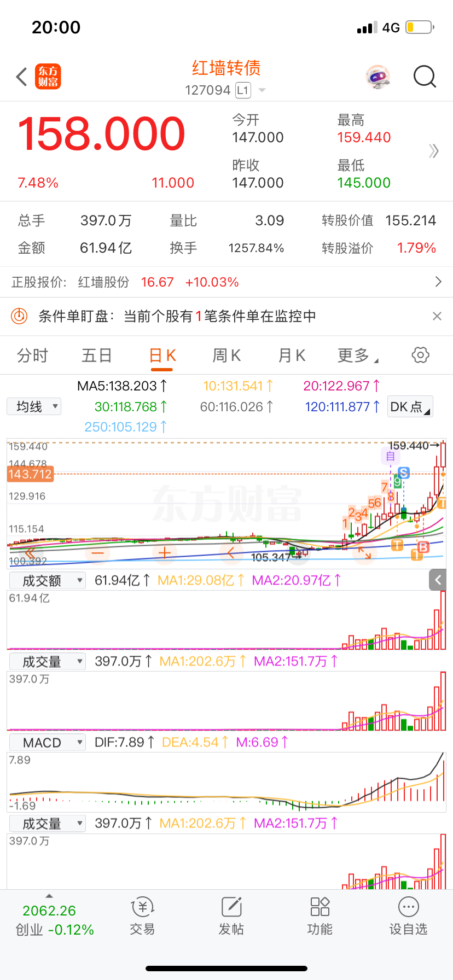Open the last 成交量 dropdown above bottom bar
The width and height of the screenshot is (453, 980).
pyautogui.click(x=47, y=823)
